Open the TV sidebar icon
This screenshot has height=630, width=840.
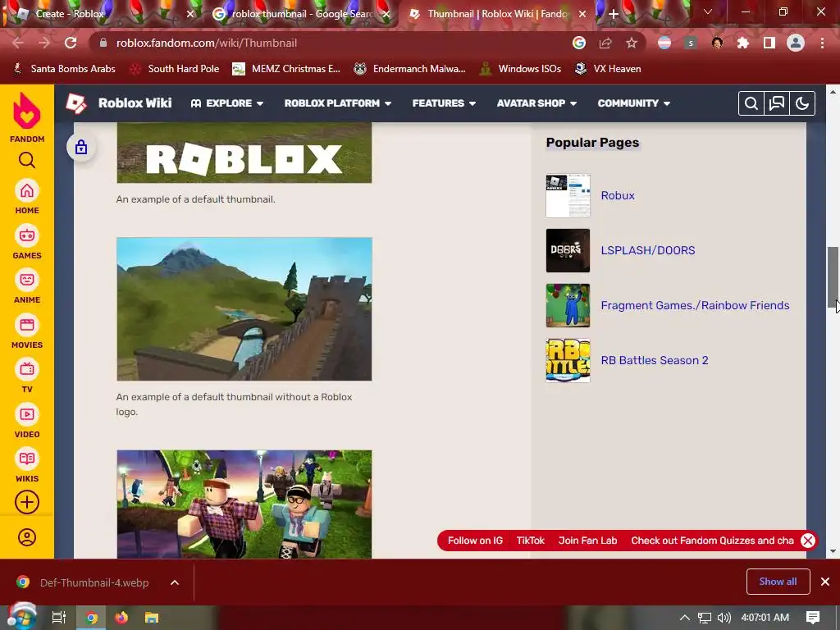point(27,370)
